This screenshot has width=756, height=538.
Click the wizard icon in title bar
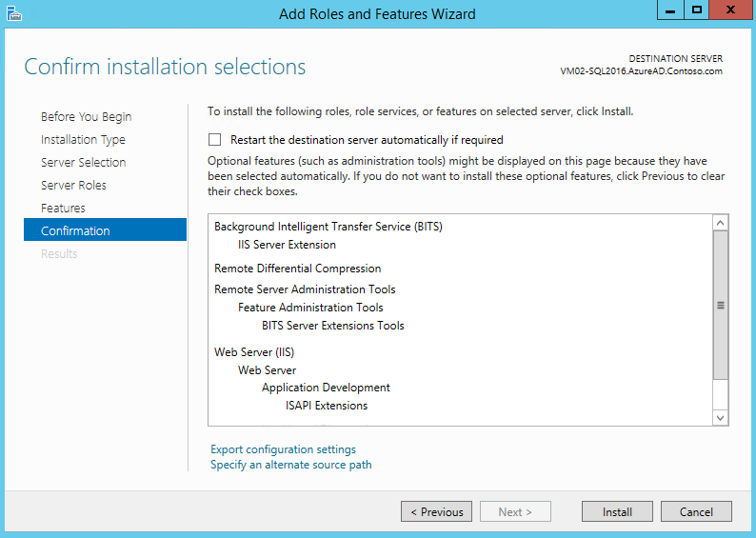[x=12, y=12]
